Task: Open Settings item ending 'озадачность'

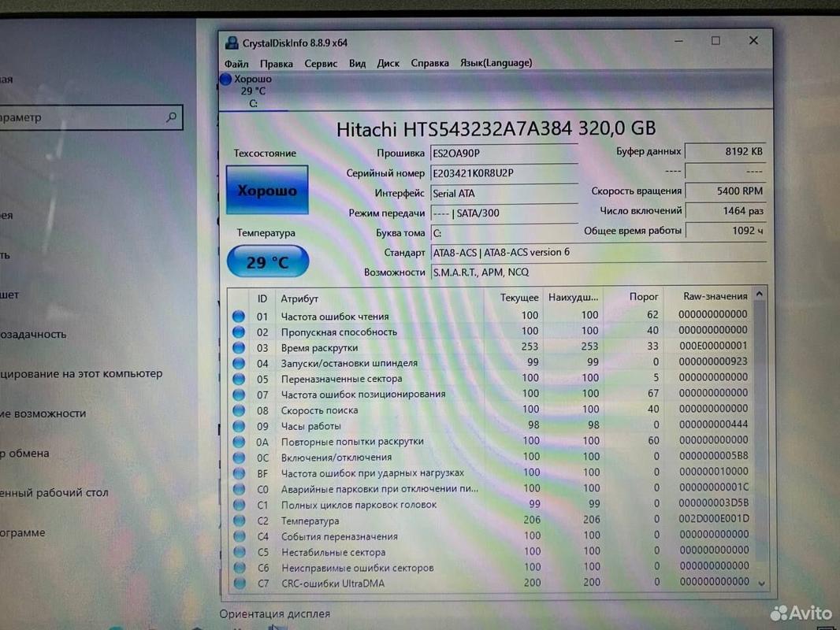Action: point(33,335)
